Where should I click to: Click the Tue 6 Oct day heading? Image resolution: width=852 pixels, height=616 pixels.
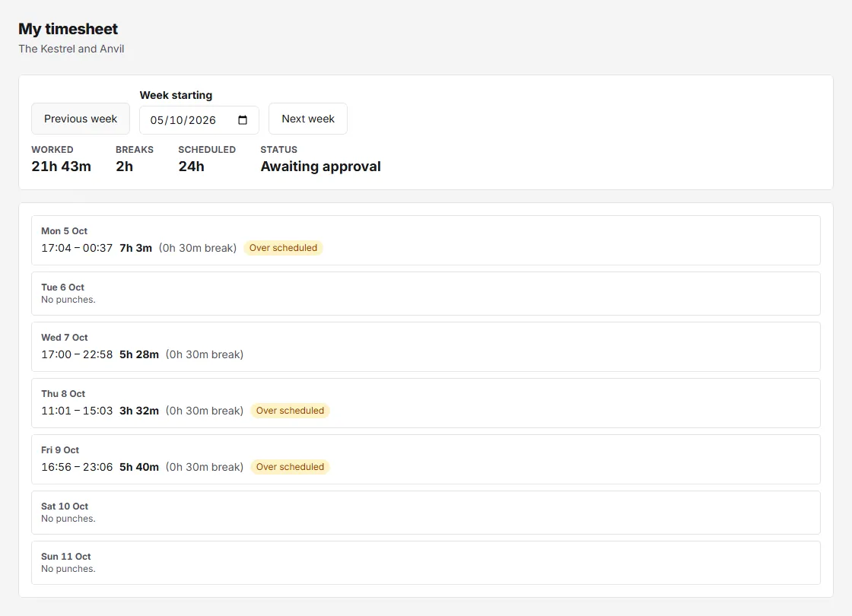(62, 287)
